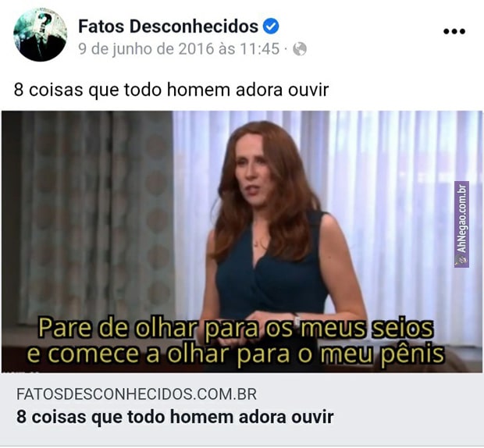Click the subtitle line 'Pare de olhar para os meus seios'
Image resolution: width=484 pixels, height=448 pixels.
click(236, 328)
